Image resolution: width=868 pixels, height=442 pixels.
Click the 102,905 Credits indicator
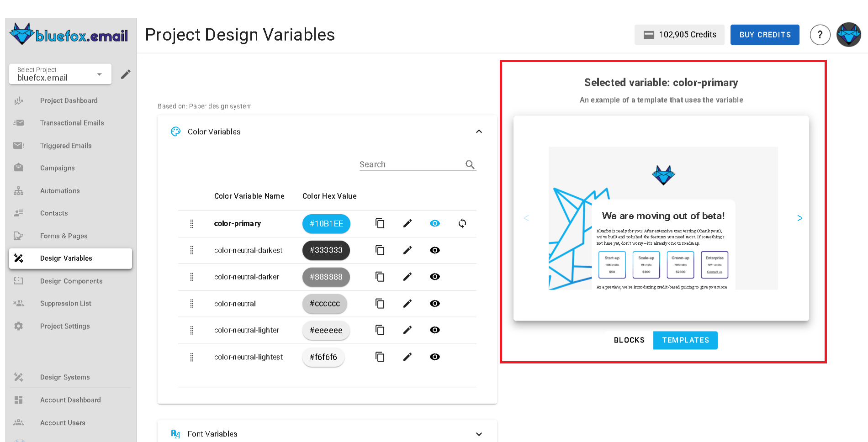pyautogui.click(x=679, y=35)
